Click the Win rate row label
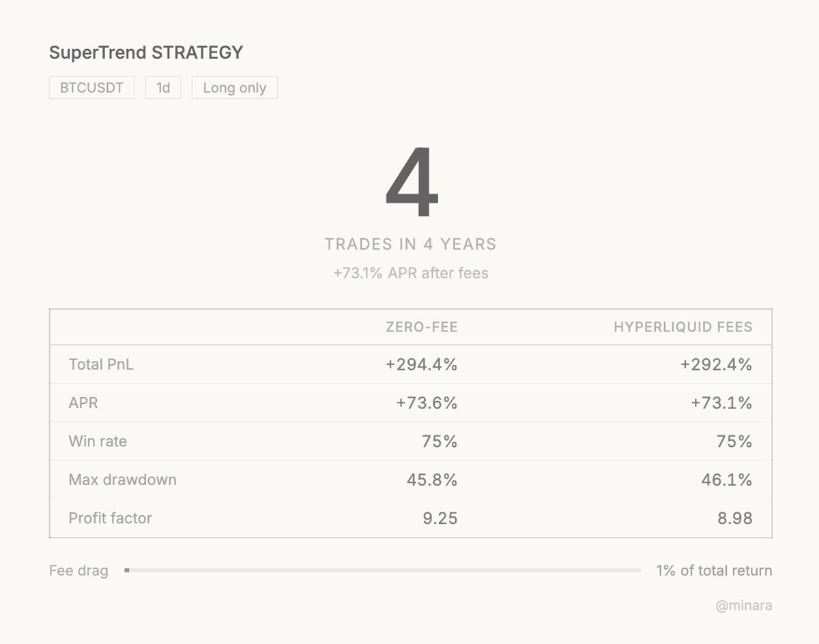This screenshot has width=819, height=644. [98, 441]
